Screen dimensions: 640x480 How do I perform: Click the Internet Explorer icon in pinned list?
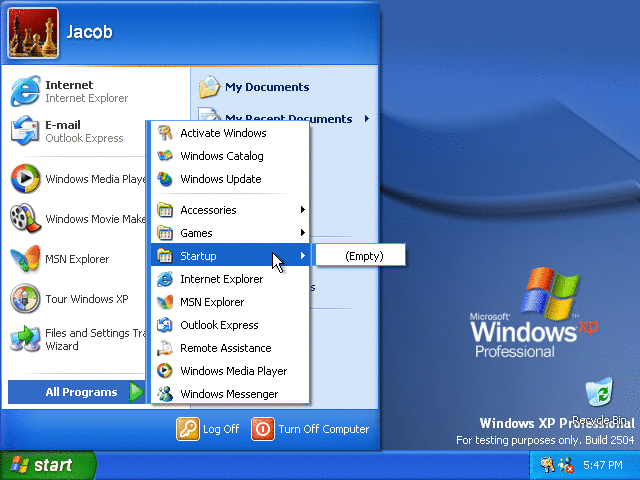[x=25, y=91]
